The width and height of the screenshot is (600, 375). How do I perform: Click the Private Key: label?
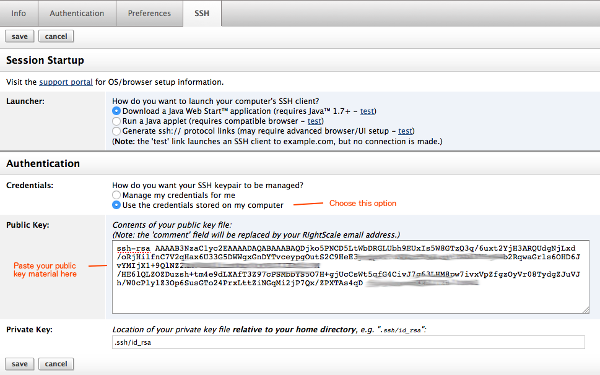point(29,329)
